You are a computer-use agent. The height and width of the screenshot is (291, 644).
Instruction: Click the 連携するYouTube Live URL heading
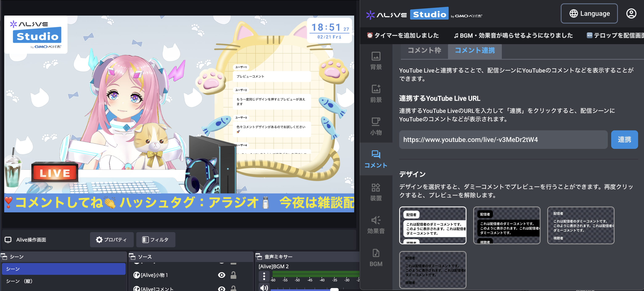[x=440, y=98]
